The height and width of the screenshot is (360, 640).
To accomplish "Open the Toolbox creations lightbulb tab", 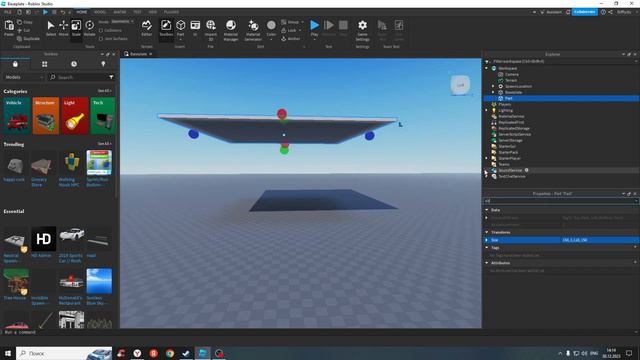I will tap(103, 64).
